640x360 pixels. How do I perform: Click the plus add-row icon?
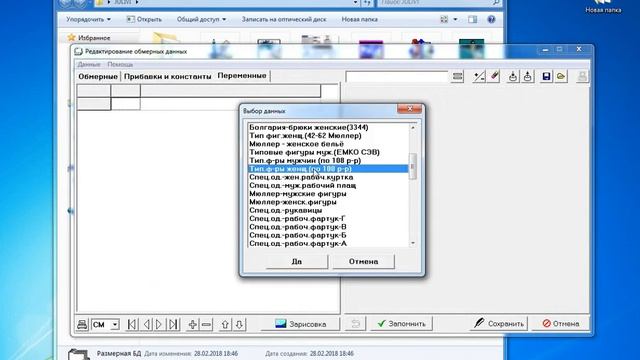point(193,324)
